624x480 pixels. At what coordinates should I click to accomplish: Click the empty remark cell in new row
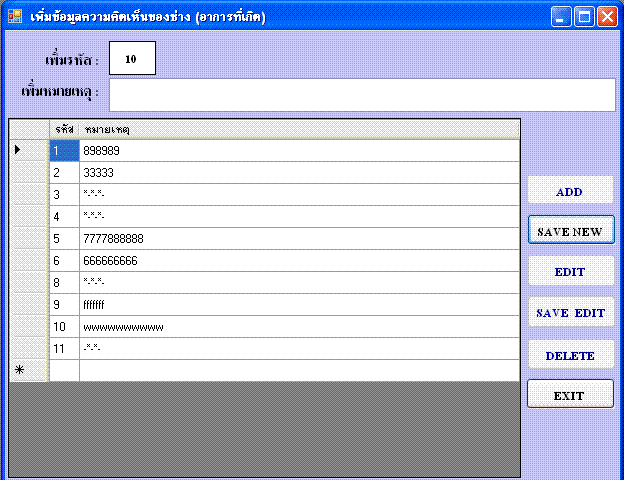point(299,371)
